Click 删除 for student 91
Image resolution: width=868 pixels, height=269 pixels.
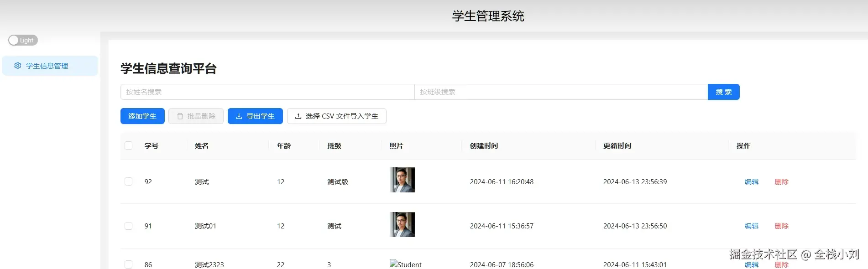pos(782,226)
